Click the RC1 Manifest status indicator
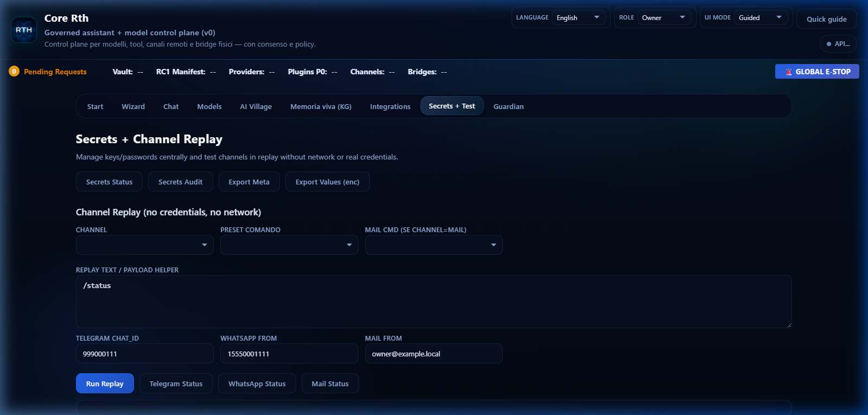Image resolution: width=868 pixels, height=415 pixels. point(186,72)
